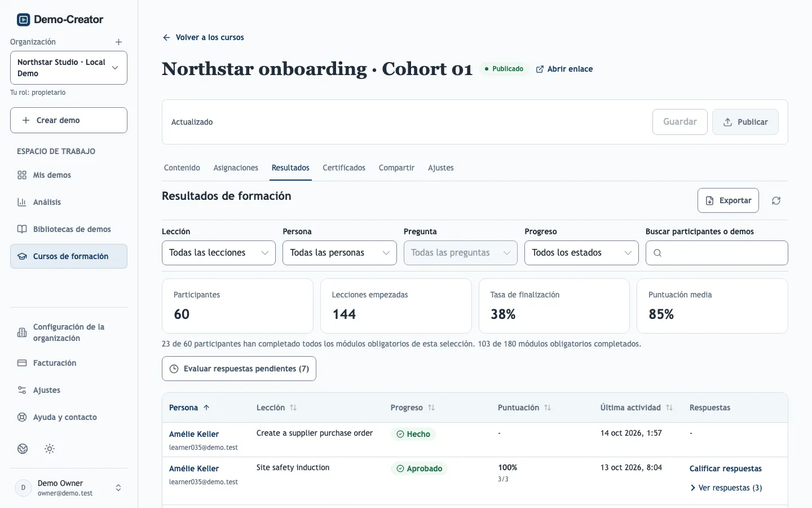Click the palette icon in sidebar
The image size is (812, 508).
click(x=23, y=449)
